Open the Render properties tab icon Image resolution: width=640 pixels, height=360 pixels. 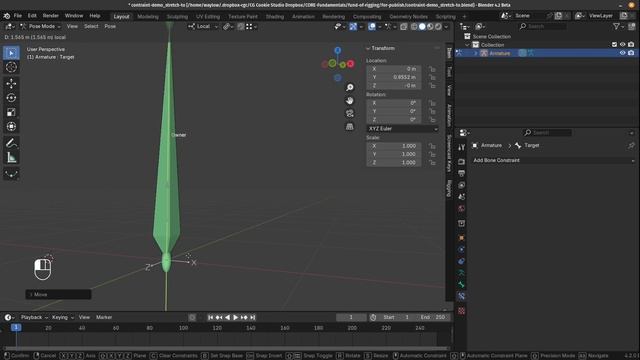point(461,162)
